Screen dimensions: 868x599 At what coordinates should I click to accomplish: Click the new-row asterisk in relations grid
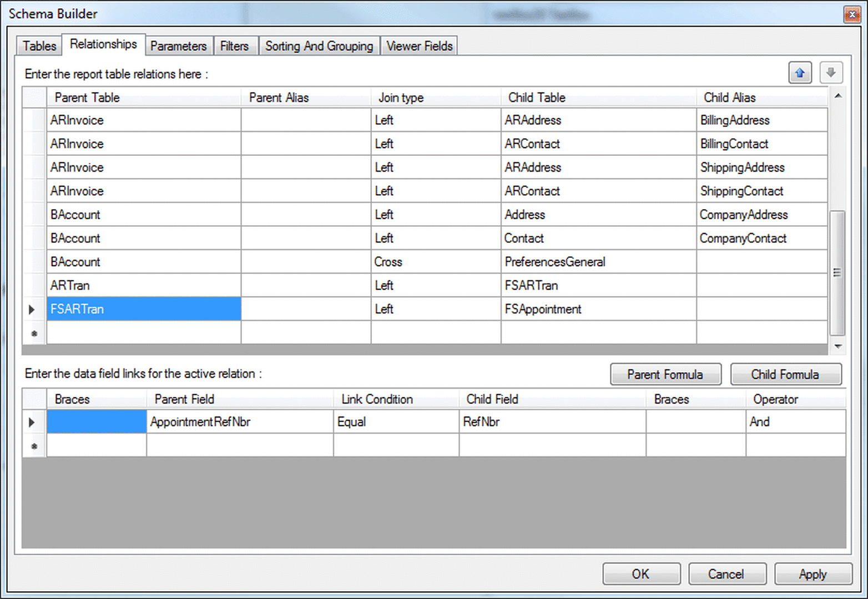click(x=34, y=333)
